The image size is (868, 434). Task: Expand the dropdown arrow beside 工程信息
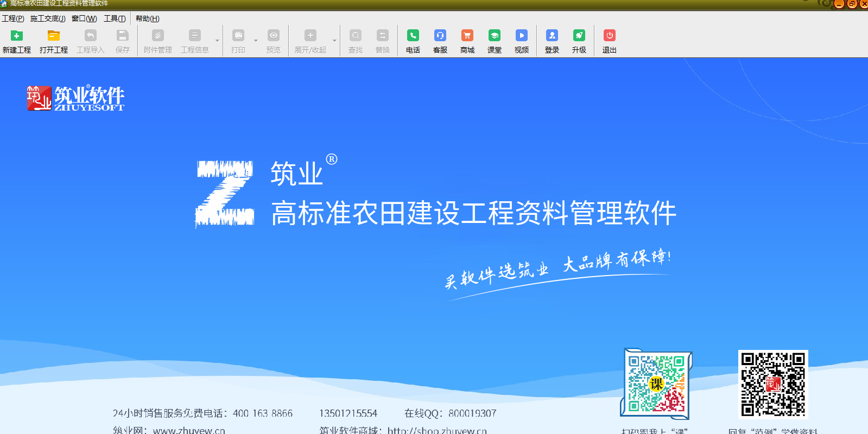tap(217, 41)
